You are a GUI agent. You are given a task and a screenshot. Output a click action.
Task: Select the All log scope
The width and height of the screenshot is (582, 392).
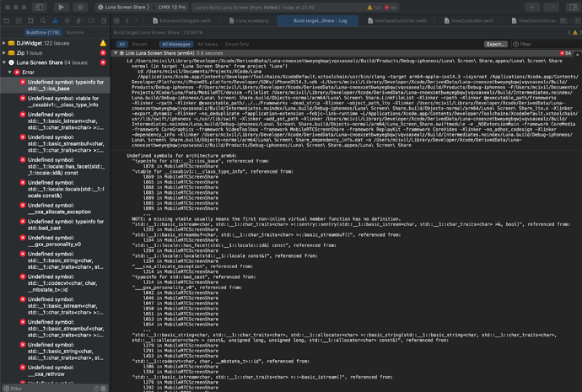pyautogui.click(x=121, y=44)
